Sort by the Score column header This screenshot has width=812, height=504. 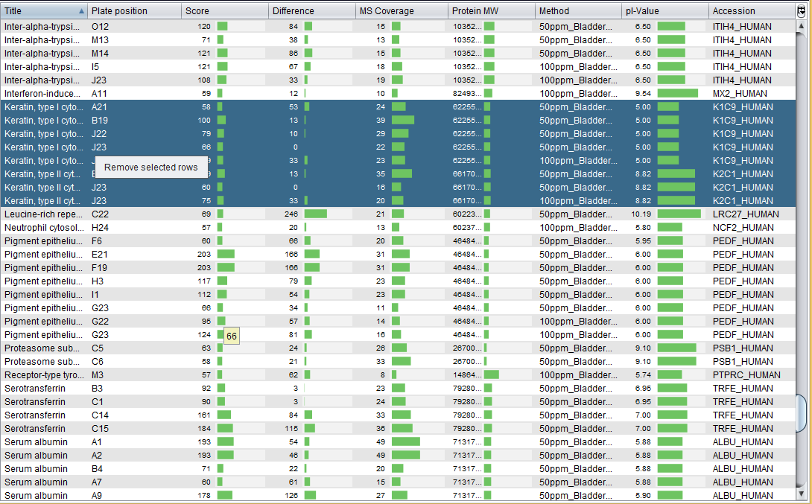[x=225, y=11]
